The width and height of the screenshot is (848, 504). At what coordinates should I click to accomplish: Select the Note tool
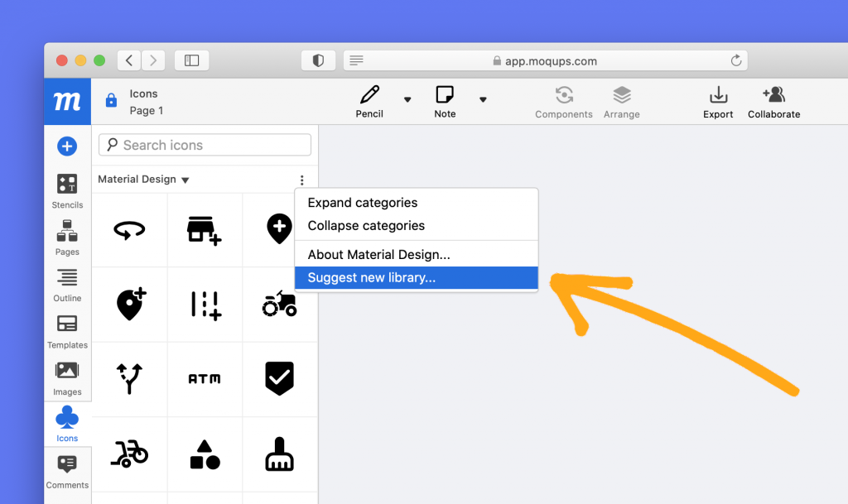pyautogui.click(x=445, y=102)
